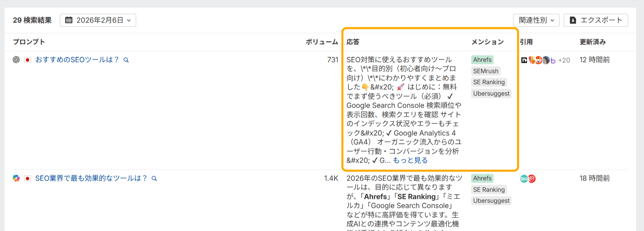Open the prompt SEO業界で最も効果的なツールは？
644x231 pixels.
pyautogui.click(x=91, y=178)
